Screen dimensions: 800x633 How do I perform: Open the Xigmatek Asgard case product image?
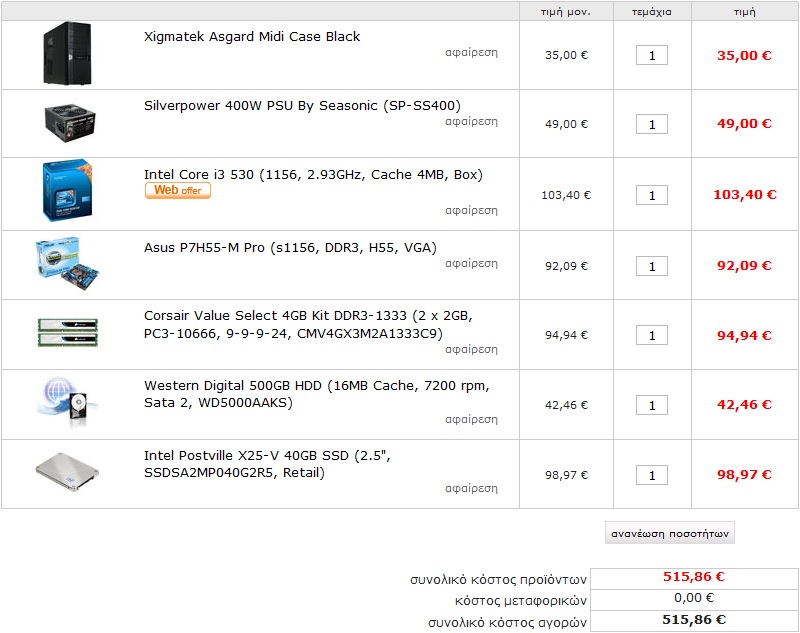tap(67, 53)
